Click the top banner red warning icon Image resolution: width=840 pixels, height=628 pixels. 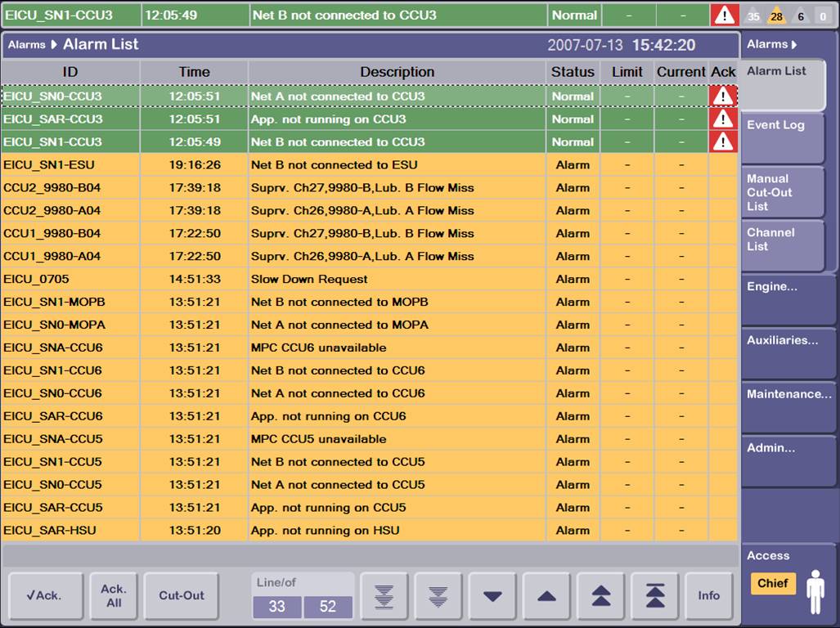[724, 16]
